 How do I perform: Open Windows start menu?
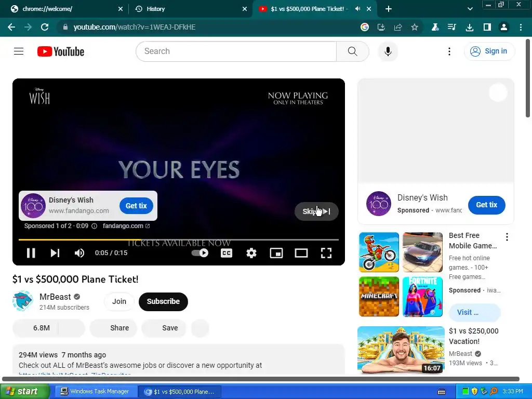pos(24,392)
